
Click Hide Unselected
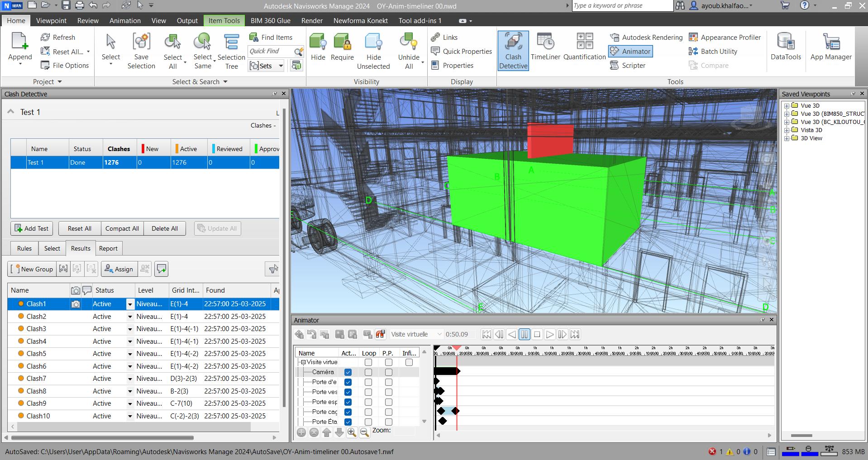[373, 51]
